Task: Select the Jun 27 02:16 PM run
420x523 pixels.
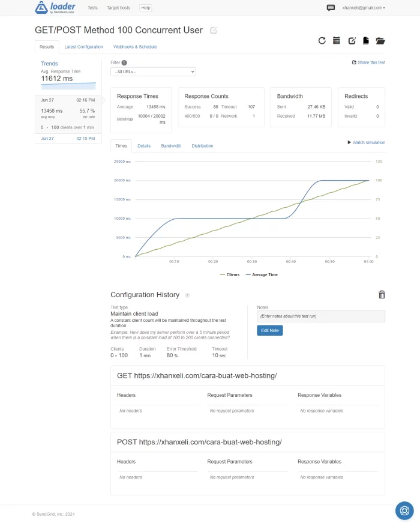Action: tap(68, 115)
